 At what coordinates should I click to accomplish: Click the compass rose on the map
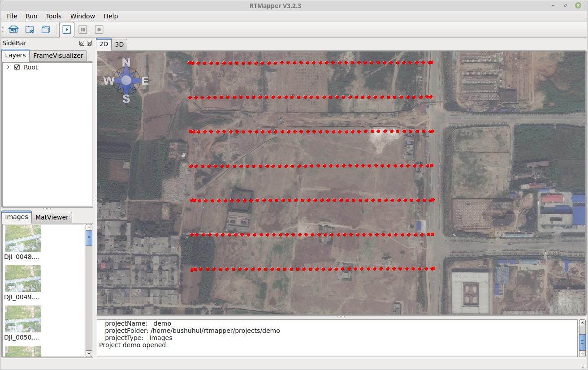pyautogui.click(x=126, y=80)
